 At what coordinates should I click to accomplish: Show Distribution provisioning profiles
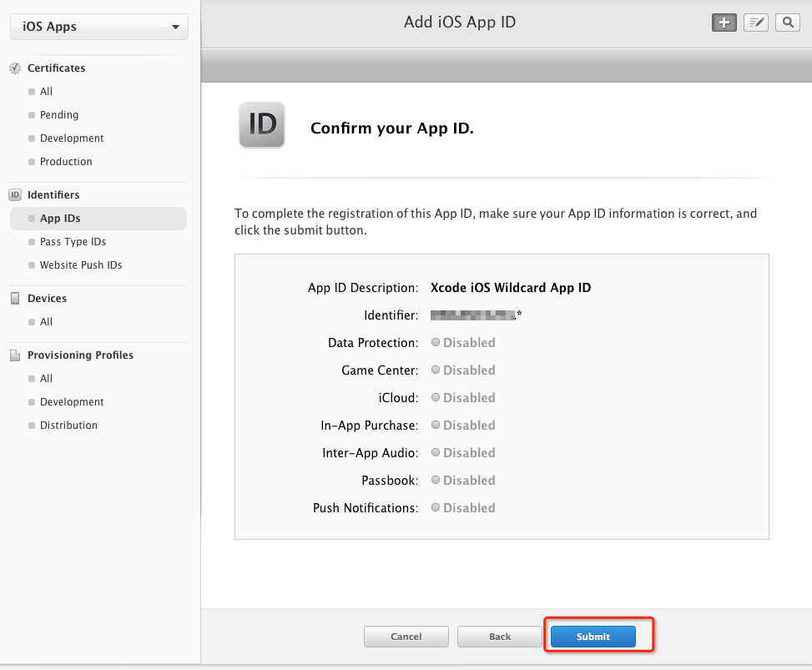(68, 426)
